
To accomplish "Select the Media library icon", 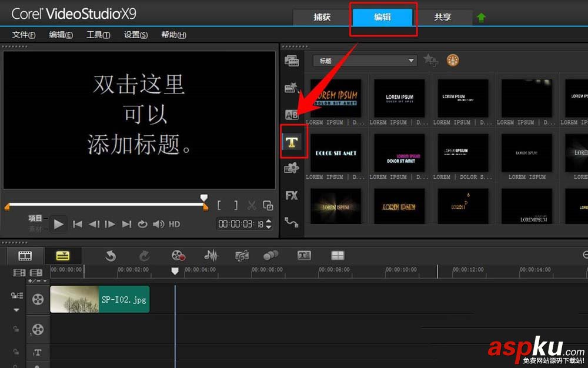I will (x=292, y=61).
